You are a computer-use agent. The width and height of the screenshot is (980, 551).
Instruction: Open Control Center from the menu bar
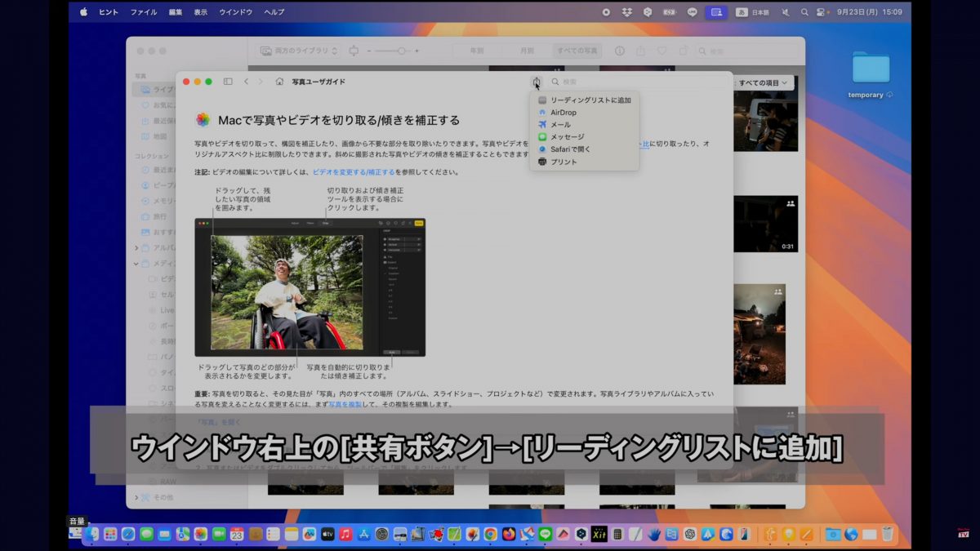(x=822, y=12)
